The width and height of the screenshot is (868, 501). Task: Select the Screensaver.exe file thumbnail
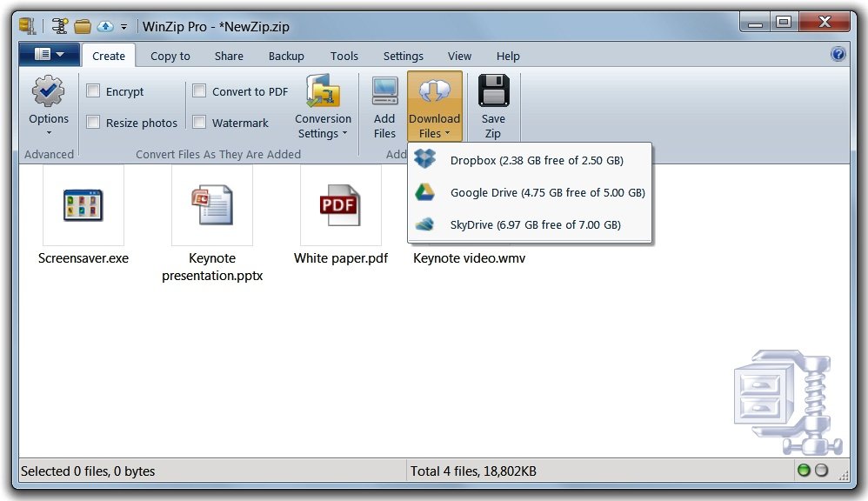tap(83, 204)
